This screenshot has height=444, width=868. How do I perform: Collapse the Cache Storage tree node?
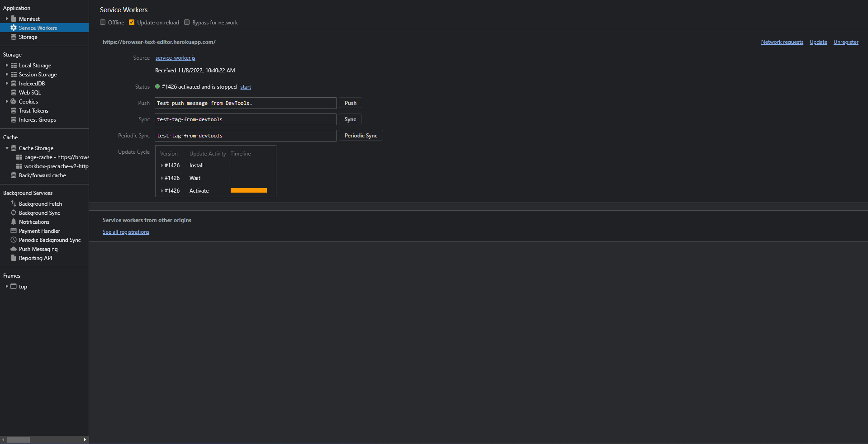[7, 148]
